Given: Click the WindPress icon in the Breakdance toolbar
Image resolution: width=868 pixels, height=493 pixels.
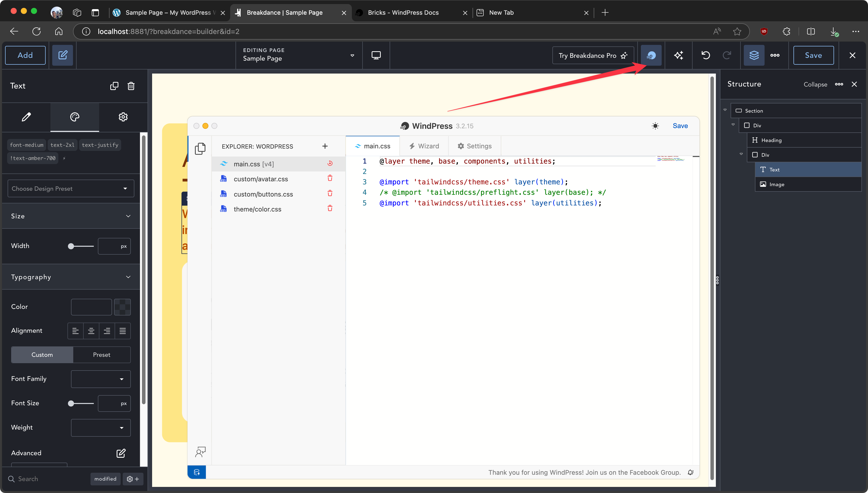Looking at the screenshot, I should click(651, 55).
